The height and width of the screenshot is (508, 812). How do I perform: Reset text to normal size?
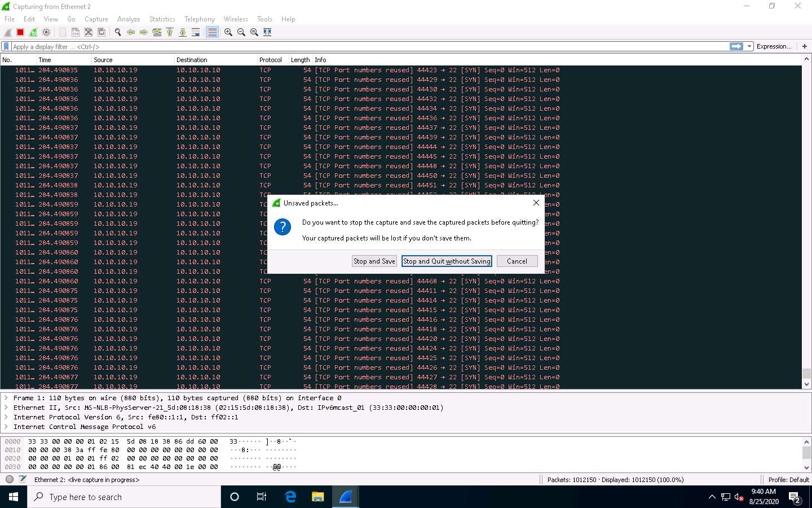tap(254, 32)
